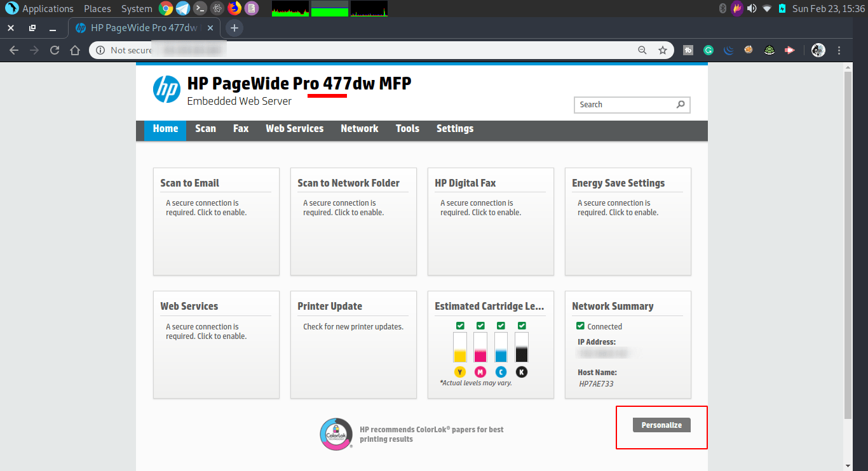Open the Fax tab

click(x=241, y=128)
